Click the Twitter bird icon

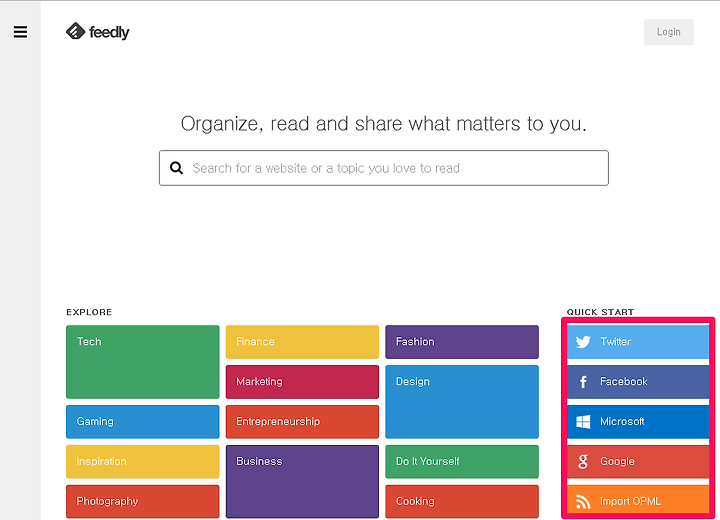tap(583, 342)
